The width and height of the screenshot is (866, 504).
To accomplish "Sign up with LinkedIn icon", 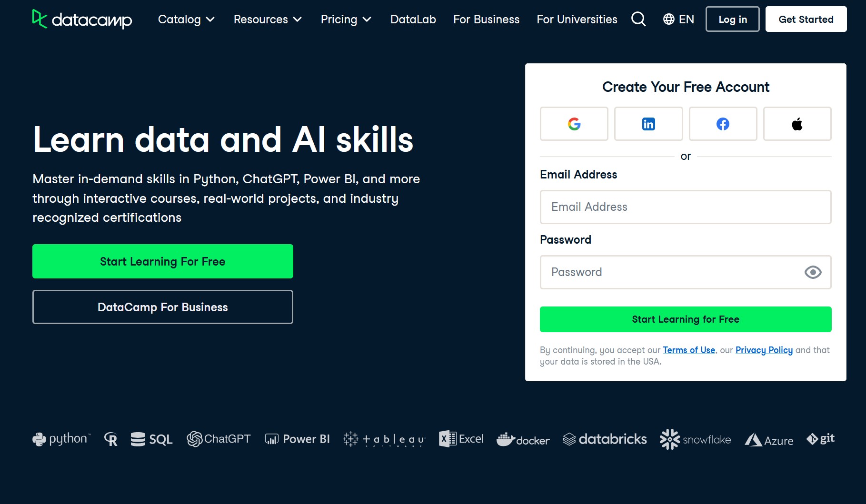I will point(648,124).
